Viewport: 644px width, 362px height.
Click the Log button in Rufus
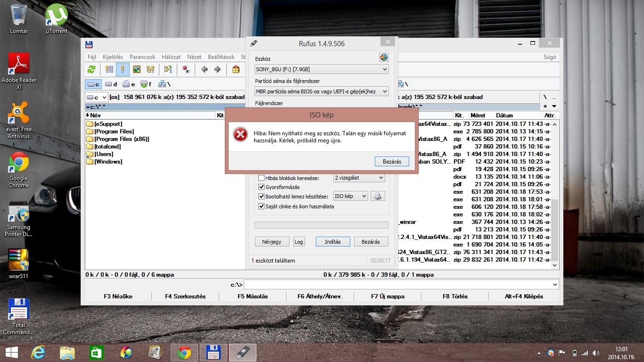click(299, 241)
